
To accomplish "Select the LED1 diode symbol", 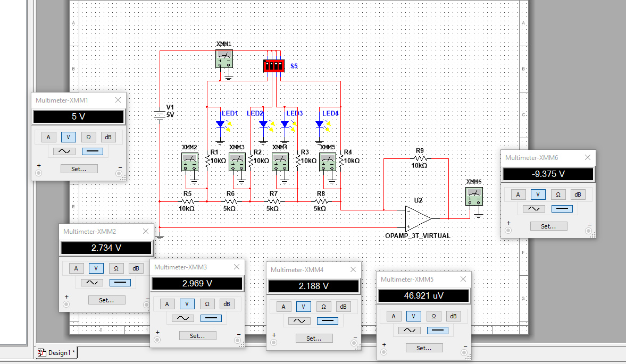I will (220, 125).
